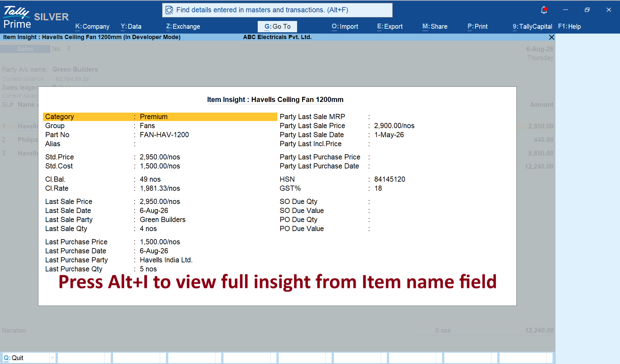Click the GST% value 18
This screenshot has height=364, width=620.
(378, 188)
